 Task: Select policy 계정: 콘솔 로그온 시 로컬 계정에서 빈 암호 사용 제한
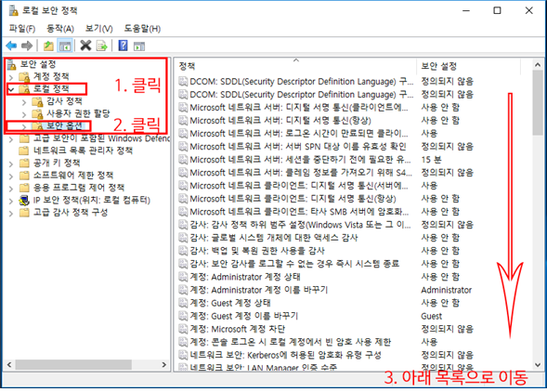291,342
